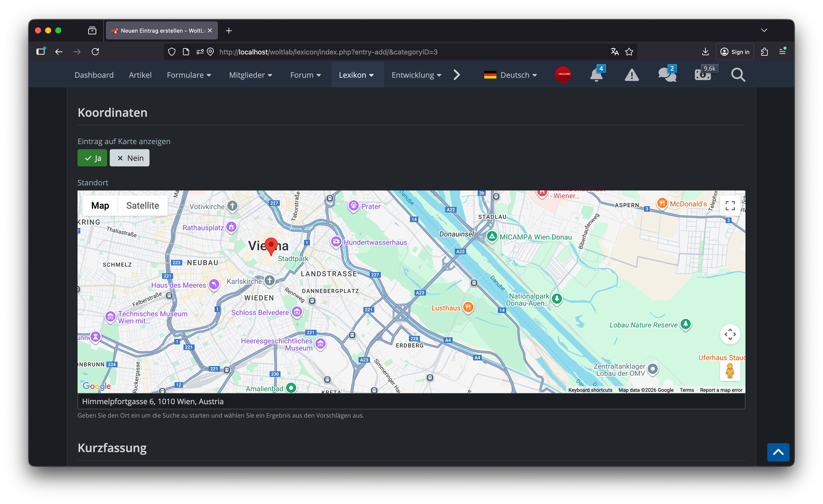
Task: Expand the Forum menu dropdown
Action: [306, 75]
